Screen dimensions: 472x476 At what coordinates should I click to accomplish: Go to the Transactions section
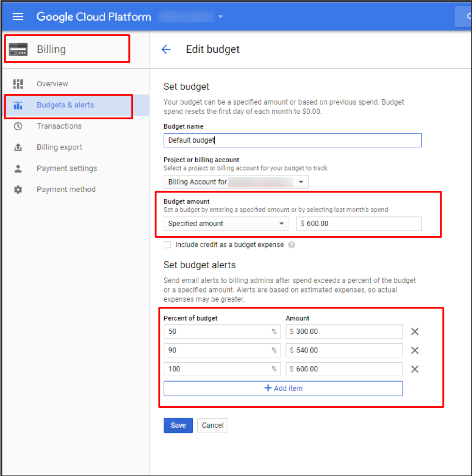click(59, 126)
